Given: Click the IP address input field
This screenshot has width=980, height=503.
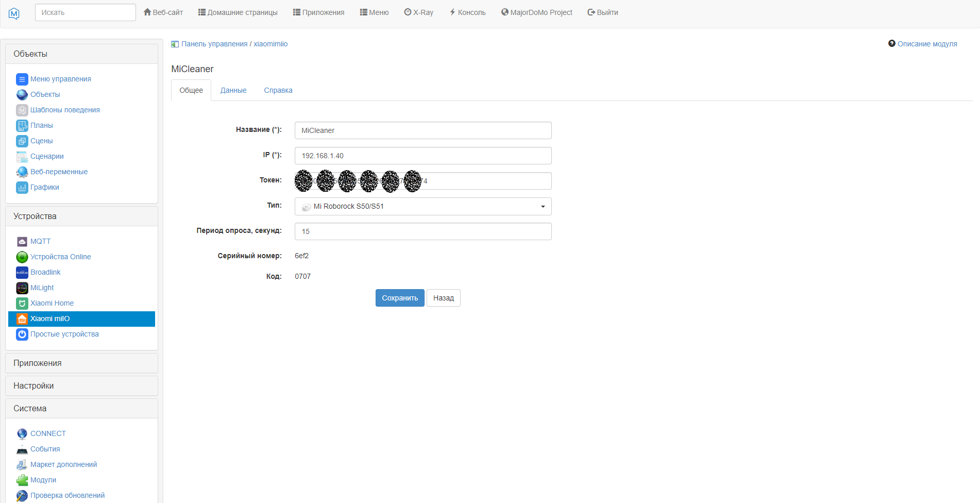Looking at the screenshot, I should (423, 156).
